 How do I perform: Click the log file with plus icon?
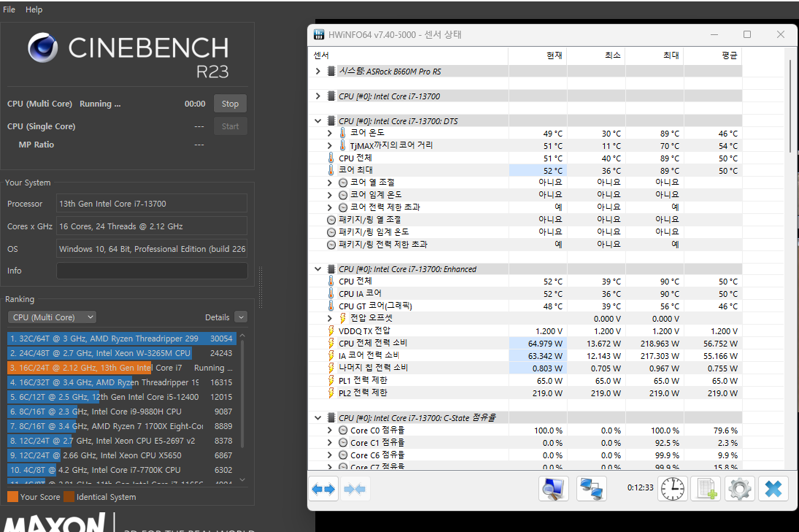click(707, 489)
